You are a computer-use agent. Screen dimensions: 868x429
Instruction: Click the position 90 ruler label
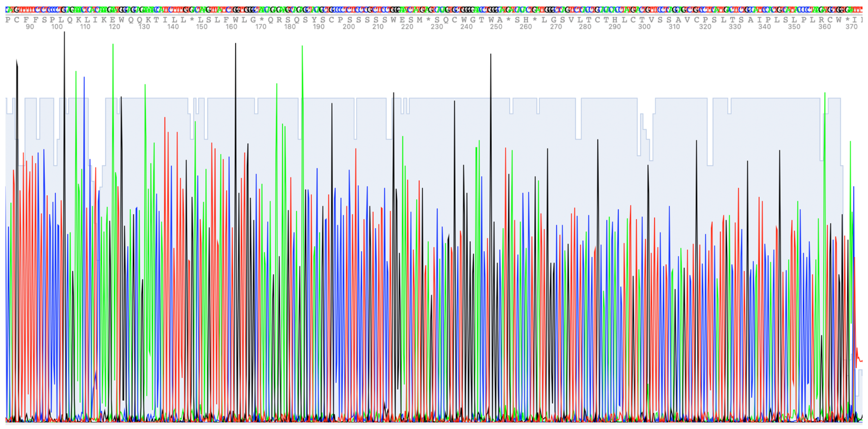[30, 27]
